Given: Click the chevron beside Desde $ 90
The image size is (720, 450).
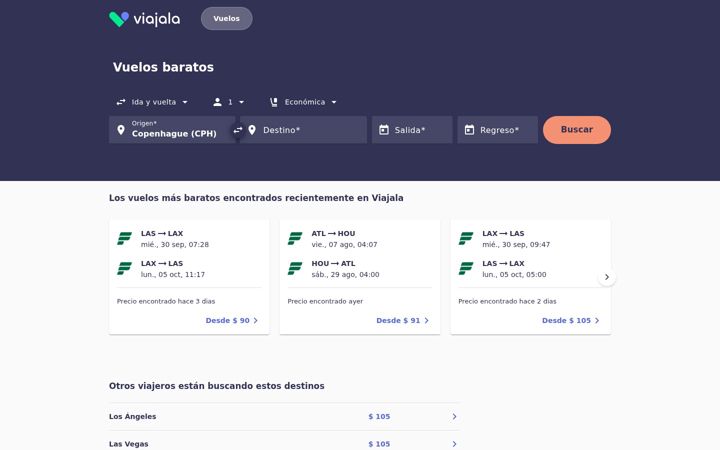Looking at the screenshot, I should tap(256, 321).
